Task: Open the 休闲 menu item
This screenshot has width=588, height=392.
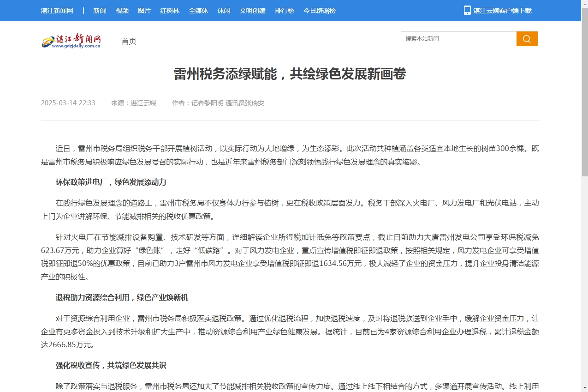Action: pos(224,11)
